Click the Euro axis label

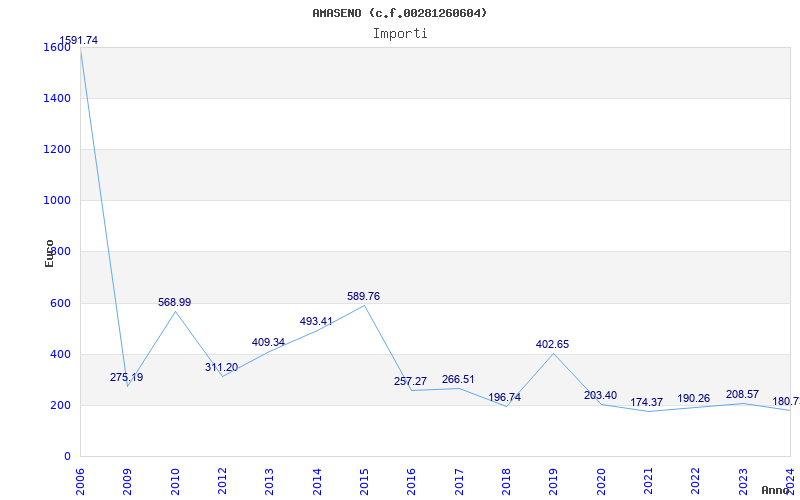coord(49,254)
